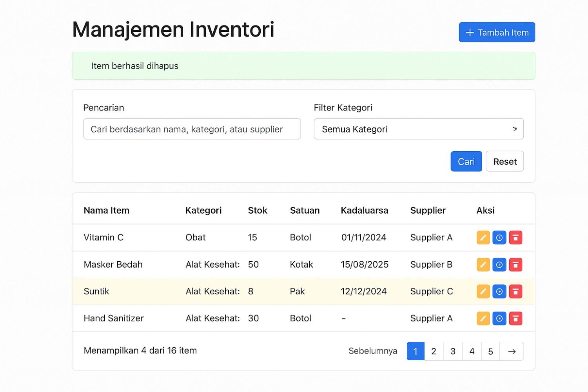This screenshot has height=392, width=588.
Task: Click the trash icon for Masker Bedah
Action: click(x=515, y=264)
